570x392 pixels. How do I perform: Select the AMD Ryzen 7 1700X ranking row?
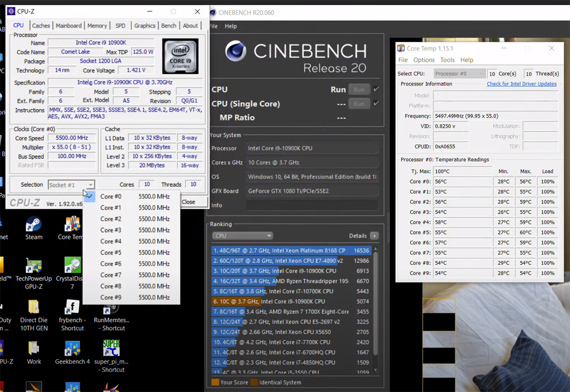291,311
